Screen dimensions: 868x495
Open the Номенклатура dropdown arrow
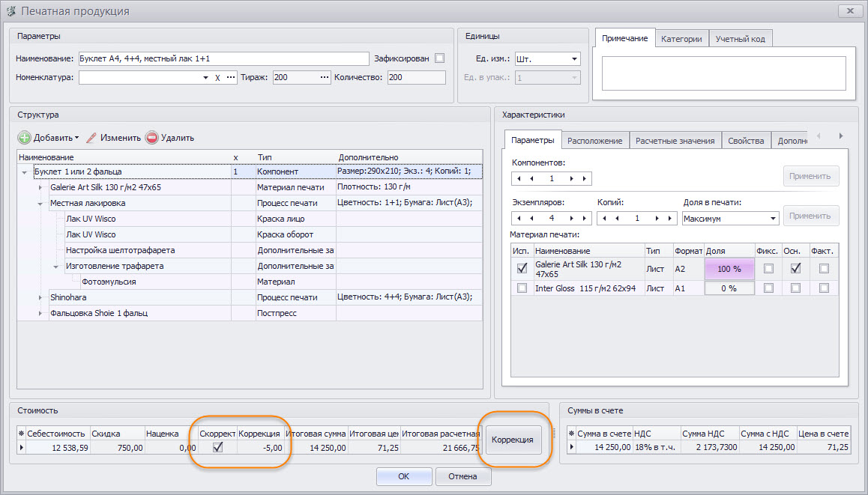point(205,78)
